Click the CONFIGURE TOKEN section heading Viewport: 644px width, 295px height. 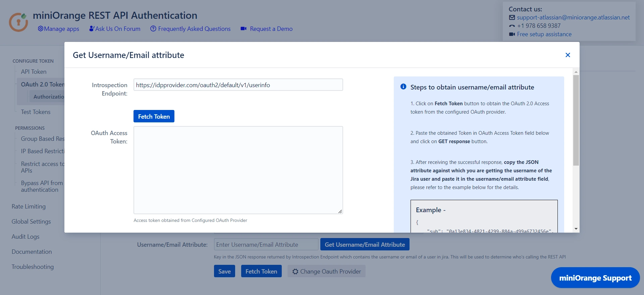(33, 61)
